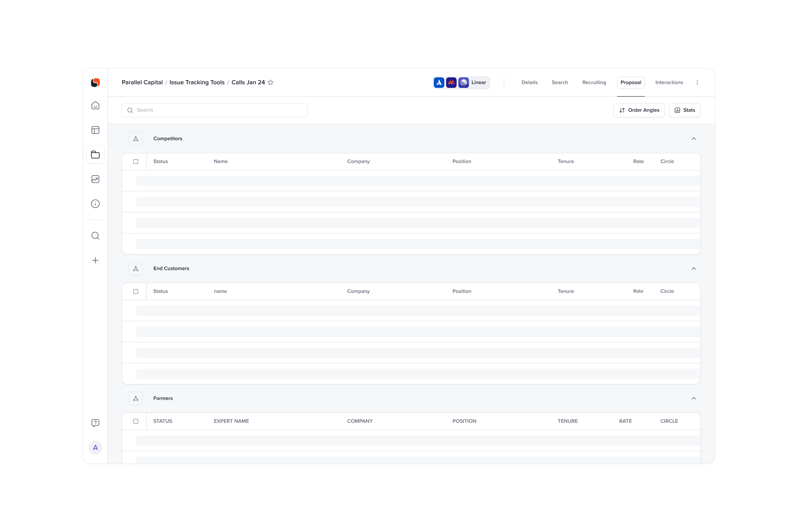Click the monday.com company logo chip

tap(451, 83)
